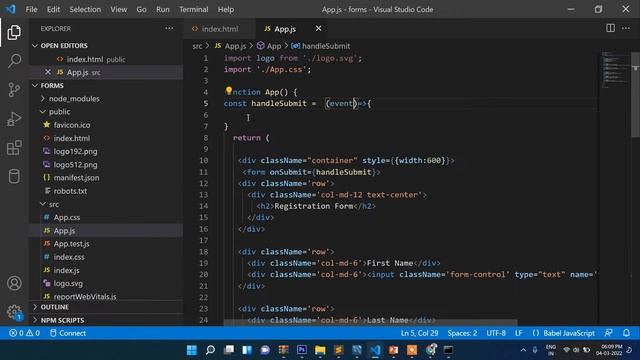Click the feedback icon in status bar

[609, 333]
